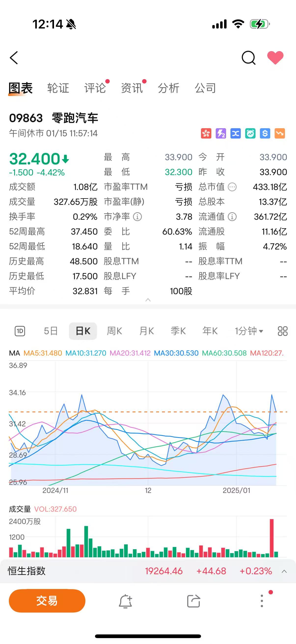Image resolution: width=296 pixels, height=644 pixels.
Task: Tap the 交易 trade button
Action: pyautogui.click(x=47, y=601)
